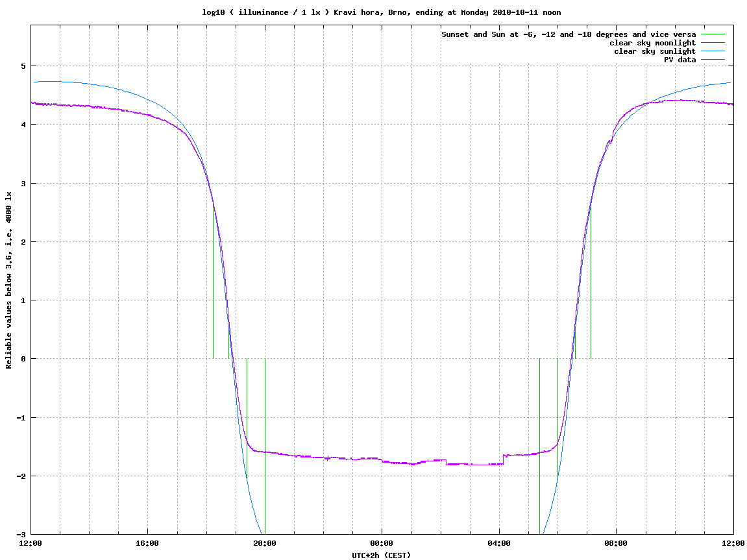This screenshot has width=747, height=560.
Task: Click the y-axis tick label '-1'
Action: coord(21,418)
